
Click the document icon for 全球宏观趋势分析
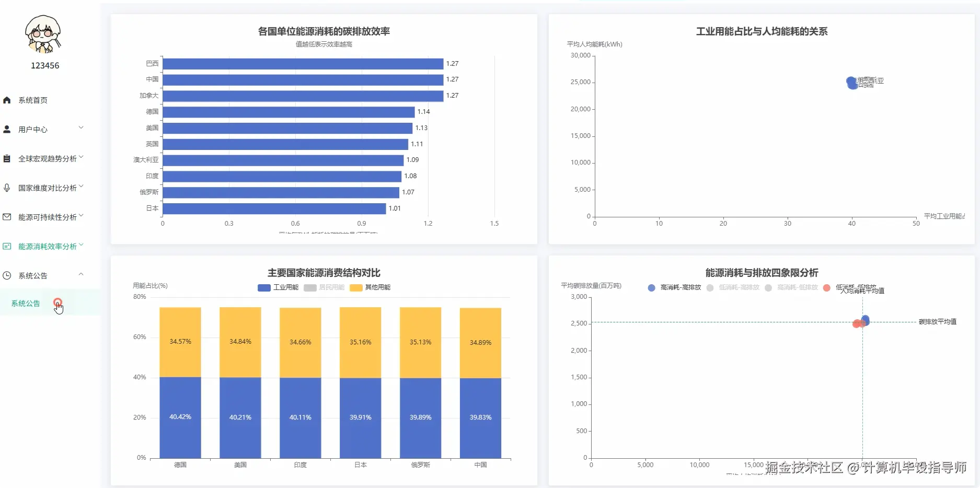[x=7, y=158]
